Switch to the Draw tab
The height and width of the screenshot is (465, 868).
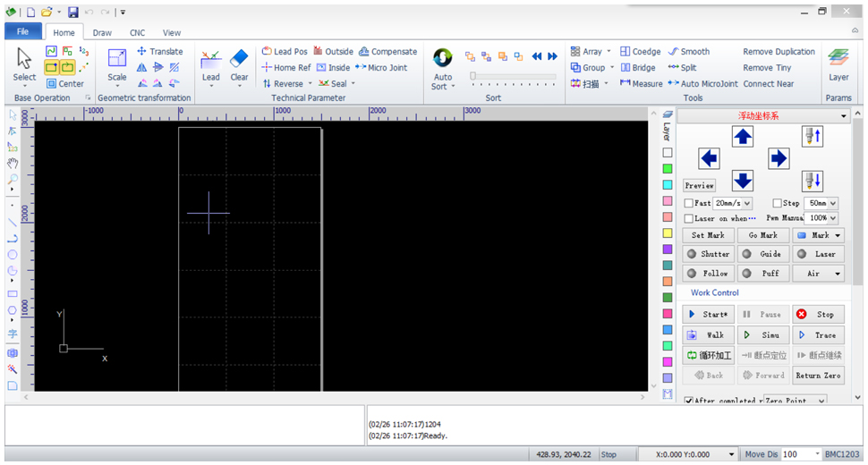(102, 32)
